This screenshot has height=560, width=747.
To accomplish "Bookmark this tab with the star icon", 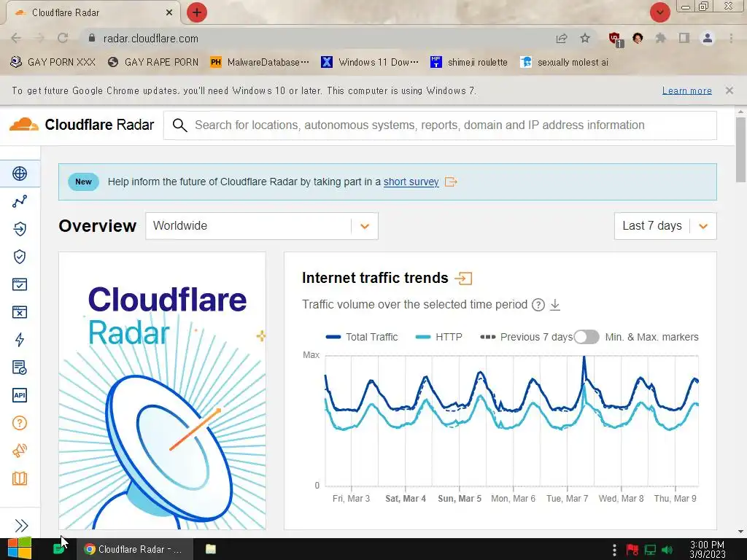I will click(x=585, y=38).
